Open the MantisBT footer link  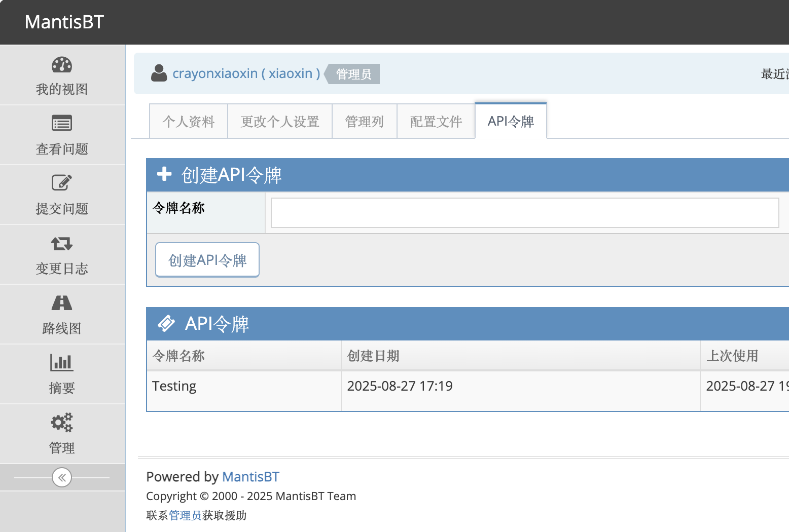pyautogui.click(x=250, y=477)
